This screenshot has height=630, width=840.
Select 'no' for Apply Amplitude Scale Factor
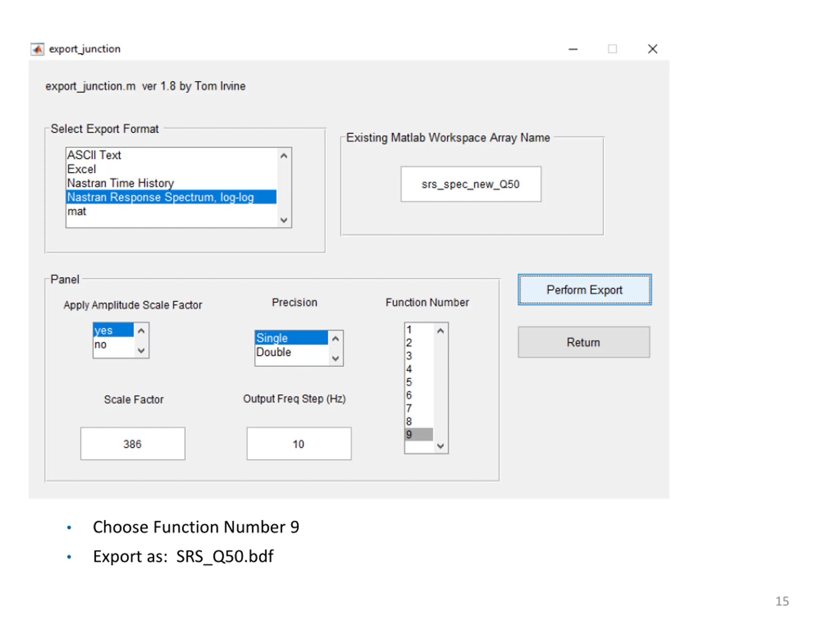(x=114, y=345)
